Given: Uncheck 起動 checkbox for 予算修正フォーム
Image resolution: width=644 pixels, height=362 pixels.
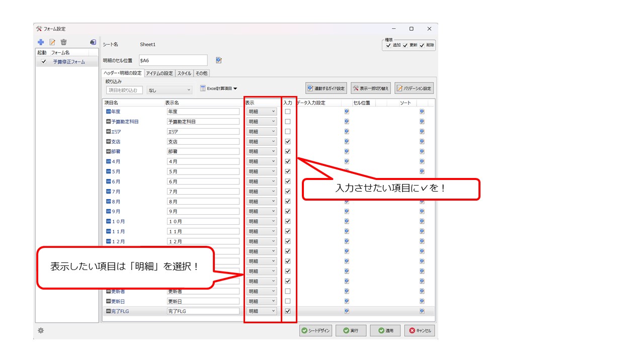Looking at the screenshot, I should 44,62.
